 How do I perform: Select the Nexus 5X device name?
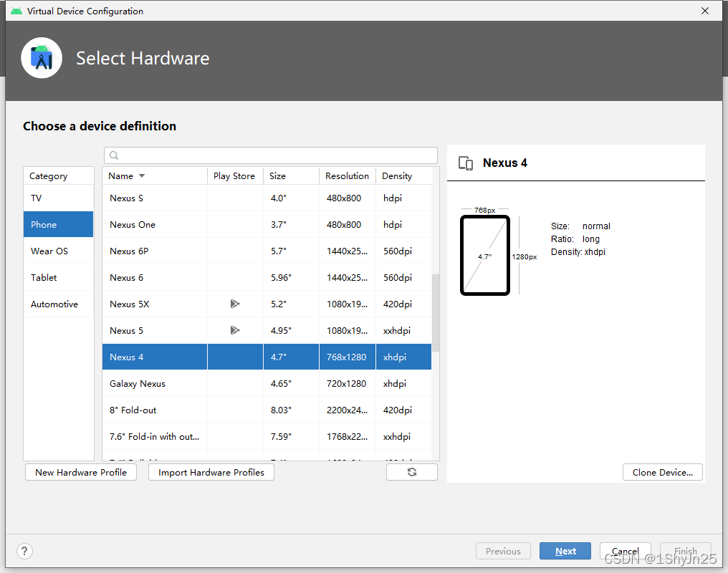click(x=130, y=304)
